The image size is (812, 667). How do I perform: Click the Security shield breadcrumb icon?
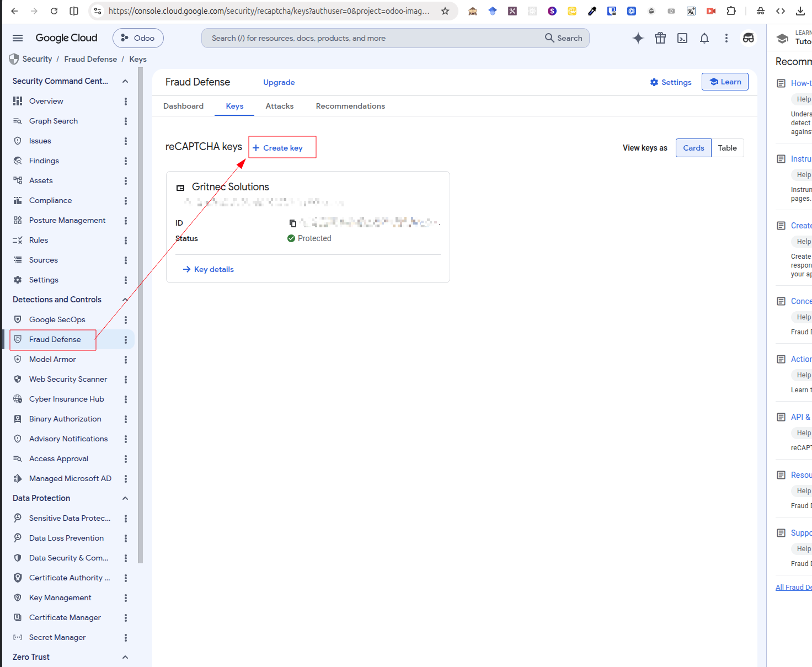click(14, 59)
